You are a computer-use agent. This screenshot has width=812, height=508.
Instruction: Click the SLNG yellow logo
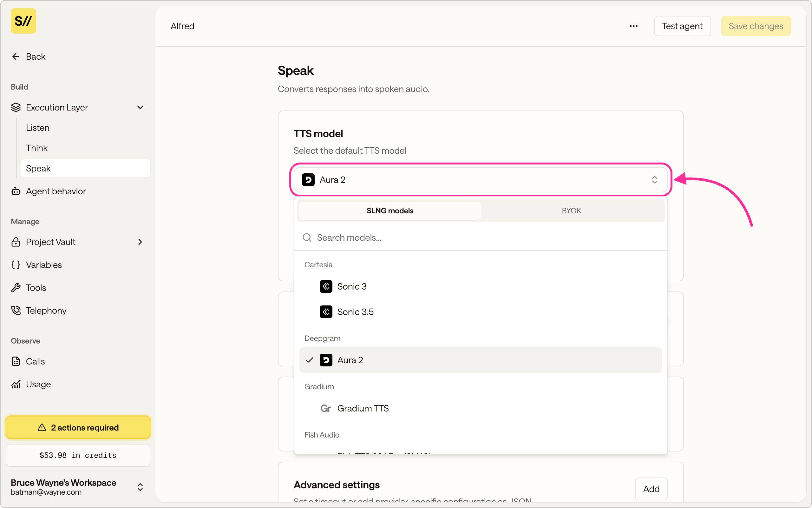[x=23, y=21]
